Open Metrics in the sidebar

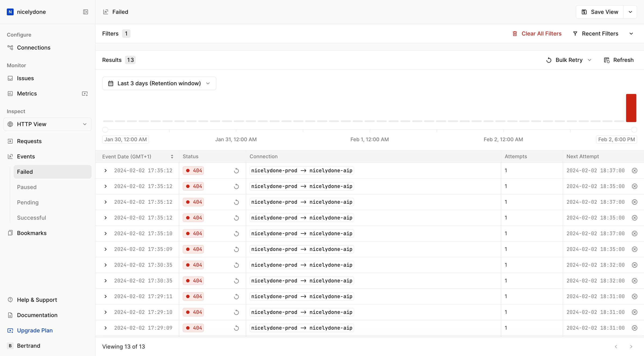[x=27, y=94]
